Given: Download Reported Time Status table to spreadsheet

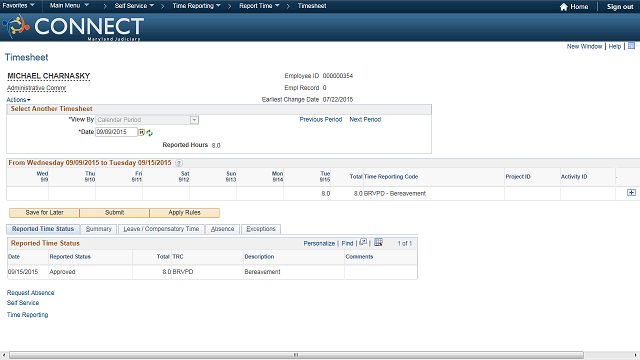Looking at the screenshot, I should (378, 242).
